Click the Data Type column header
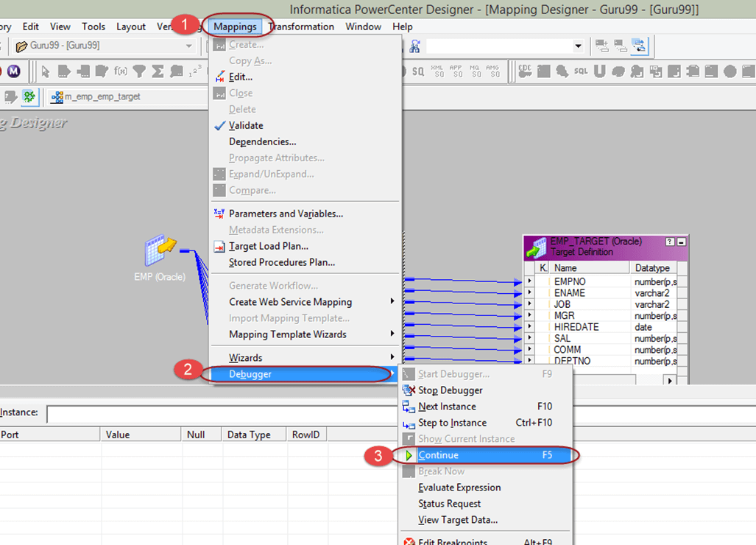756x545 pixels. 254,435
